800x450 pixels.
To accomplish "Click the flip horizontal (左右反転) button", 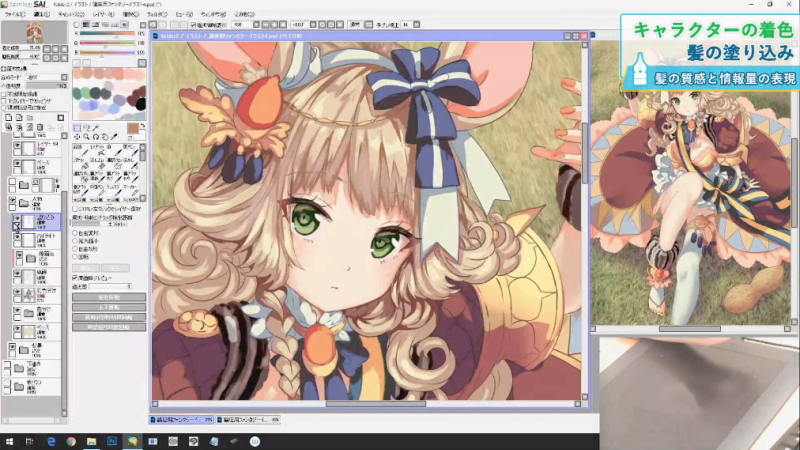I will click(x=109, y=297).
